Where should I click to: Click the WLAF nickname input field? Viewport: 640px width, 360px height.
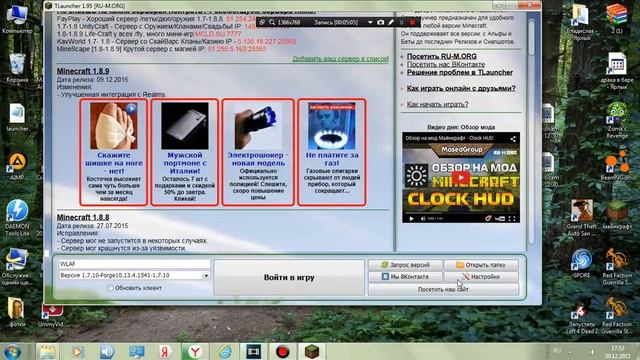pos(134,264)
